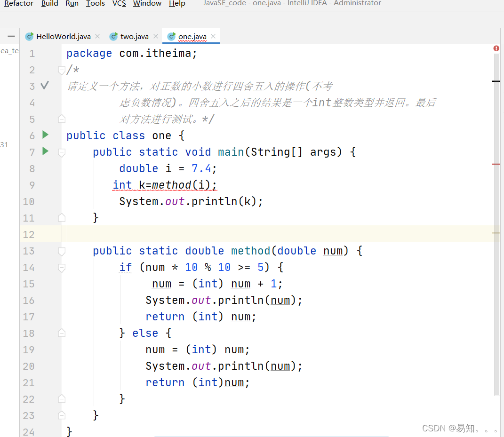Place cursor on empty line 12
The height and width of the screenshot is (437, 504).
[x=280, y=234]
